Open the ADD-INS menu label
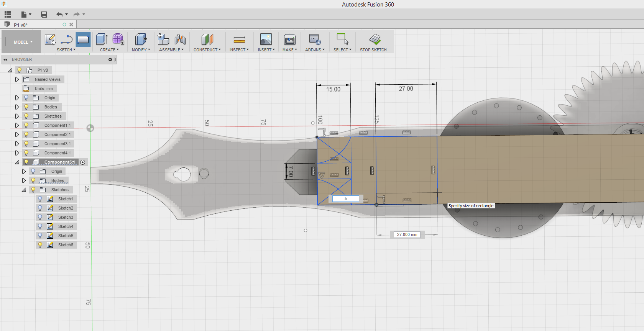Screen dimensions: 644x331 coord(315,50)
